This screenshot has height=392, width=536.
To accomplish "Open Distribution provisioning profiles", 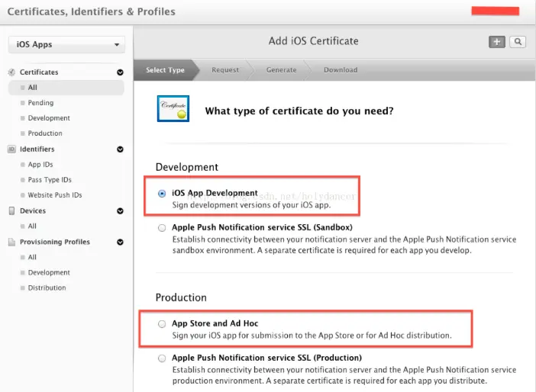I will pos(47,288).
